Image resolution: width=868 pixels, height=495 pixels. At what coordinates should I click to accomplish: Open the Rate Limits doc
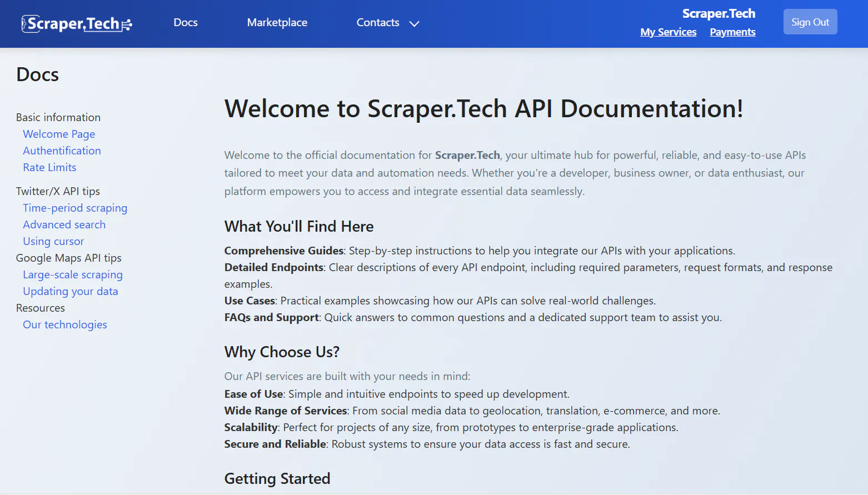pyautogui.click(x=49, y=167)
